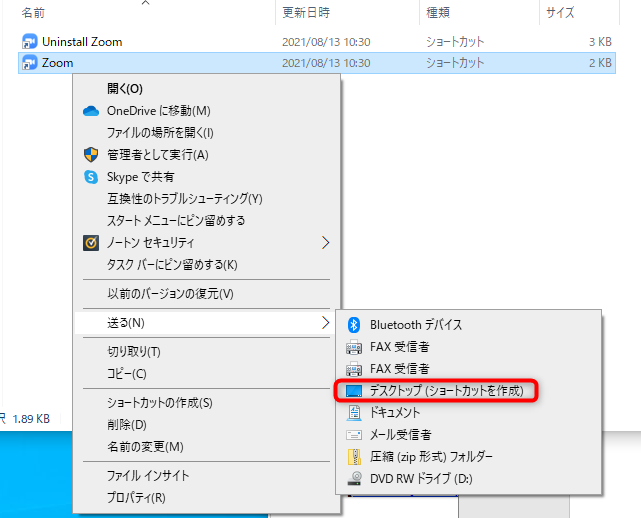641x518 pixels.
Task: Choose 名前の変更(M)
Action: click(x=206, y=447)
